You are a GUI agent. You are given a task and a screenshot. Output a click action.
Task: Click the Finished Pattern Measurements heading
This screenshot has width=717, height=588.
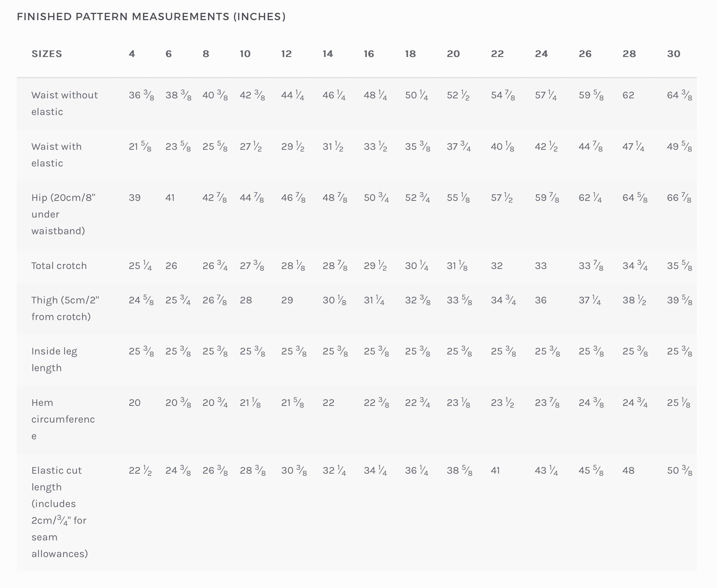click(x=151, y=17)
